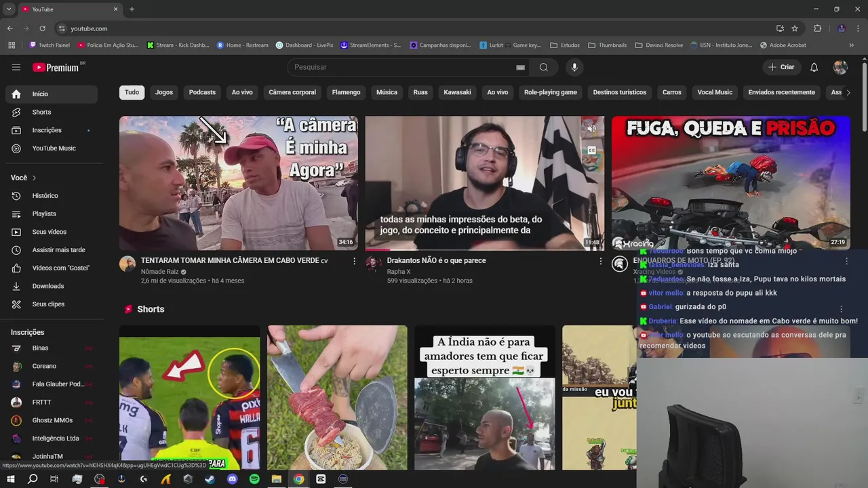Select the Destinos turísticos chip
This screenshot has height=488, width=868.
click(x=620, y=92)
